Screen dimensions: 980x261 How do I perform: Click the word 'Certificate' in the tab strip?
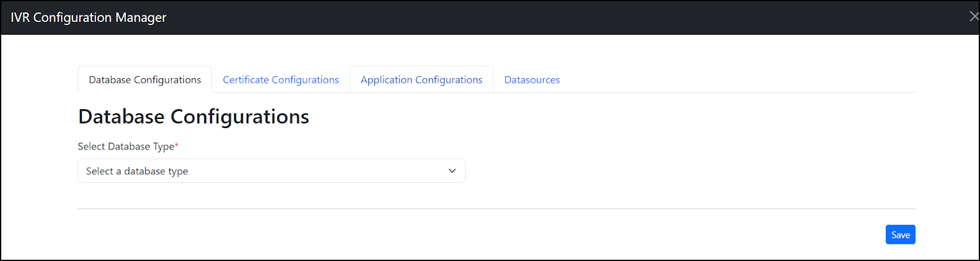pos(246,80)
